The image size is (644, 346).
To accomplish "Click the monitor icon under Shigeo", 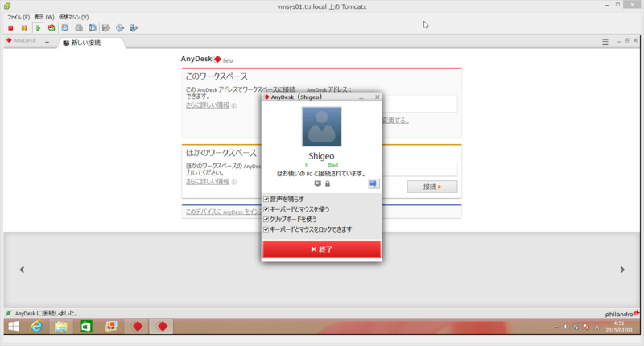I will (317, 183).
